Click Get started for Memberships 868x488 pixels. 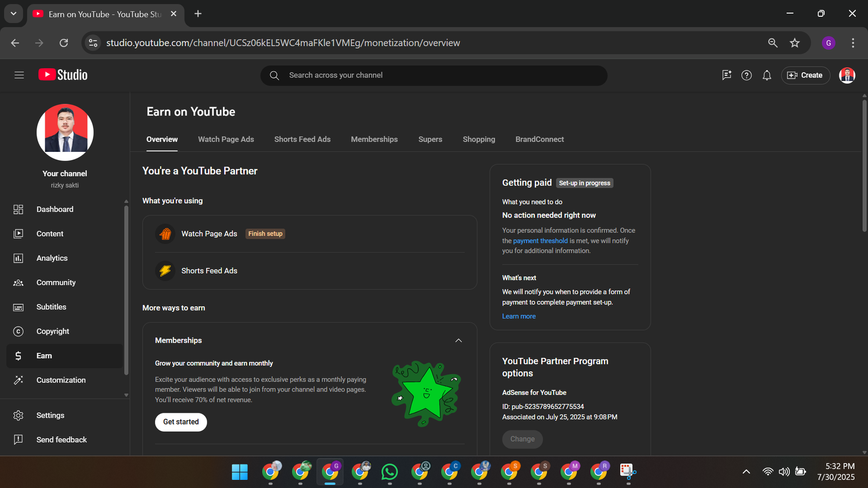pos(181,422)
